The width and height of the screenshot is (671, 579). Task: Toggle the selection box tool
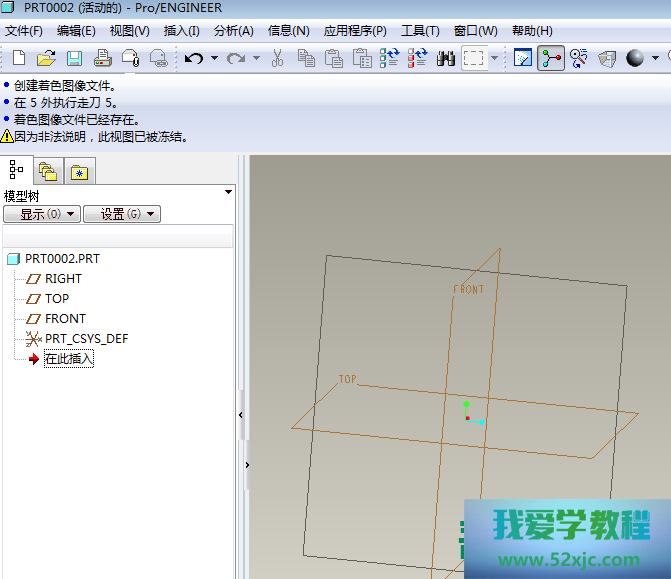pyautogui.click(x=474, y=58)
